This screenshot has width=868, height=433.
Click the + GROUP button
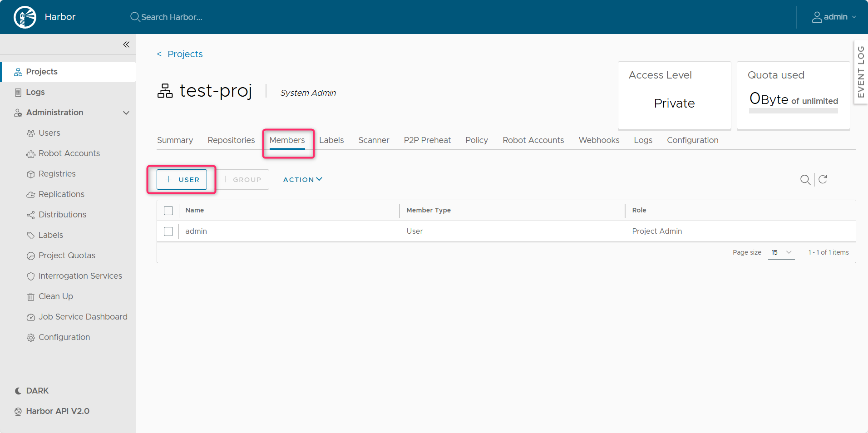click(x=242, y=180)
